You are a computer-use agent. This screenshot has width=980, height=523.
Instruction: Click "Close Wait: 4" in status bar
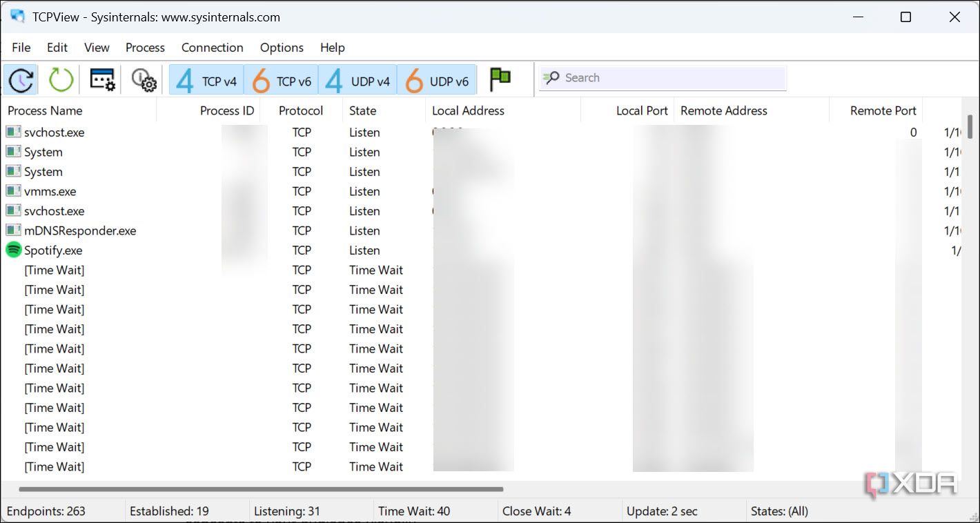click(x=537, y=511)
